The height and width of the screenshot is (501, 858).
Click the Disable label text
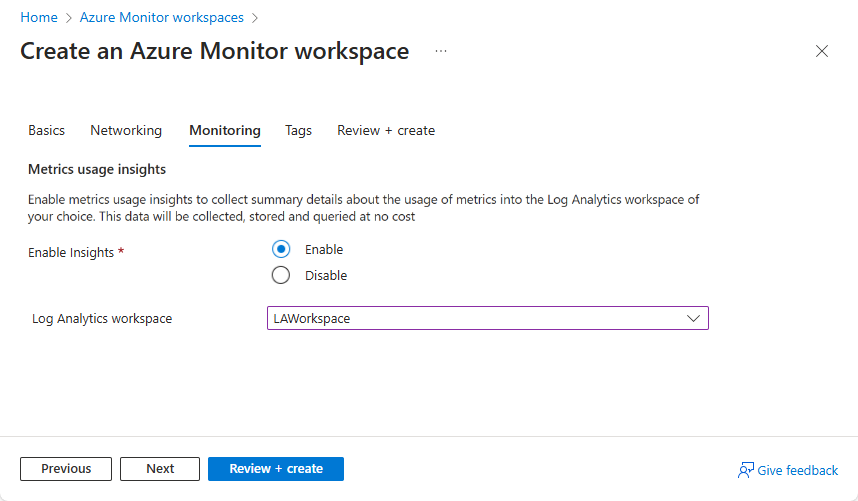(326, 275)
